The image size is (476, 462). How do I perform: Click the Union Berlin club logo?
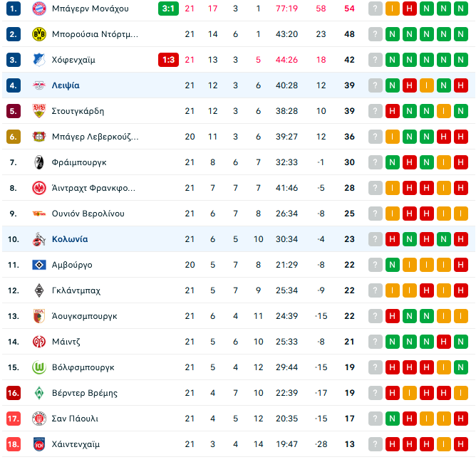(x=38, y=214)
